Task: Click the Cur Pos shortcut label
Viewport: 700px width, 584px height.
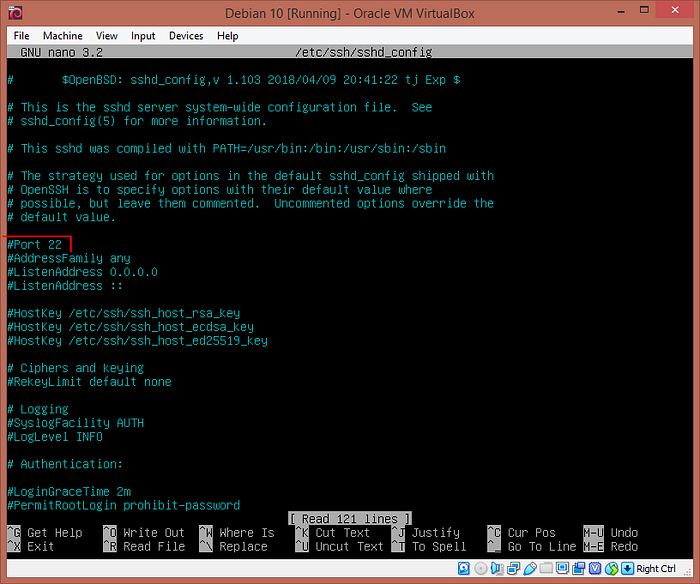Action: [x=532, y=533]
